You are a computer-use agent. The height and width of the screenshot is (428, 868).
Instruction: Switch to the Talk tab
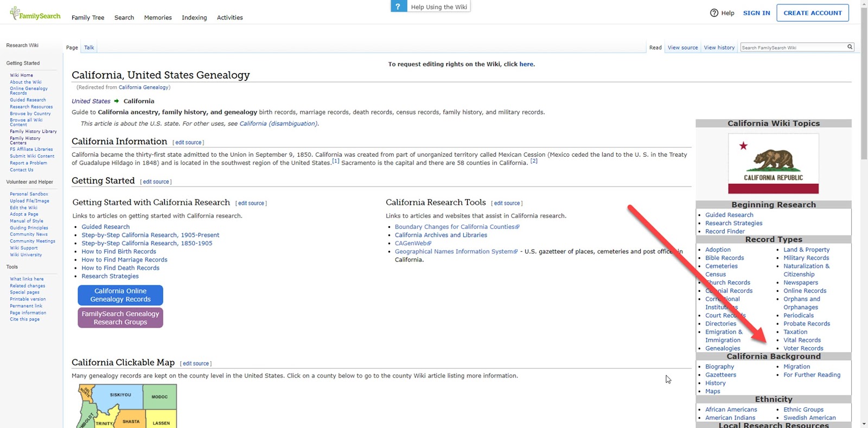tap(89, 48)
